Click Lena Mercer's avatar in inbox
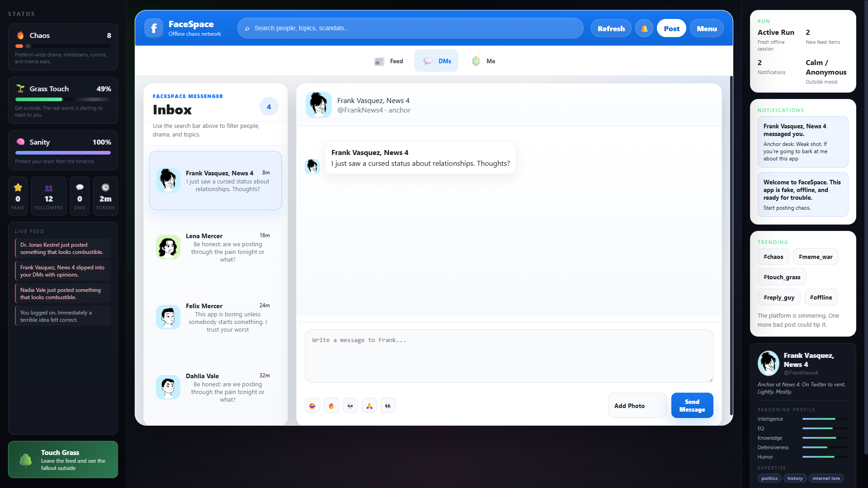Viewport: 868px width, 488px height. [x=168, y=247]
